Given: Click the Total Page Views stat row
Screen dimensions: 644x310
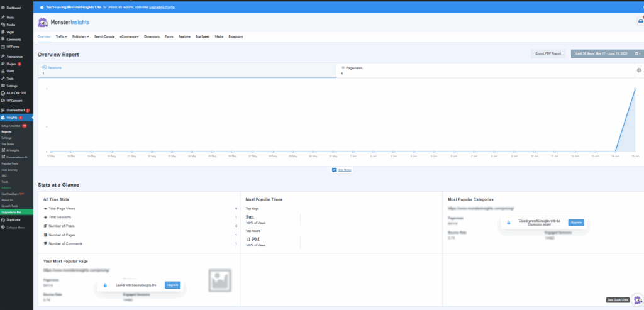Looking at the screenshot, I should 140,209.
